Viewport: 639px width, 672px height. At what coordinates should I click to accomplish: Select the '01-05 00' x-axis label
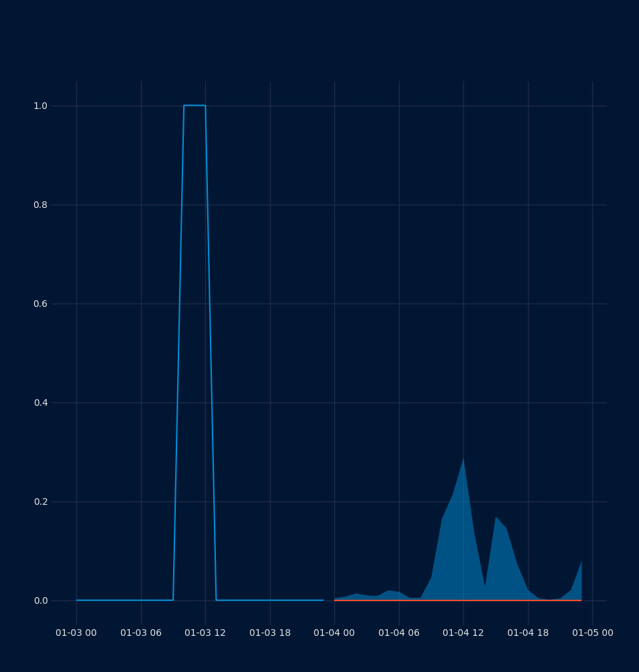592,633
